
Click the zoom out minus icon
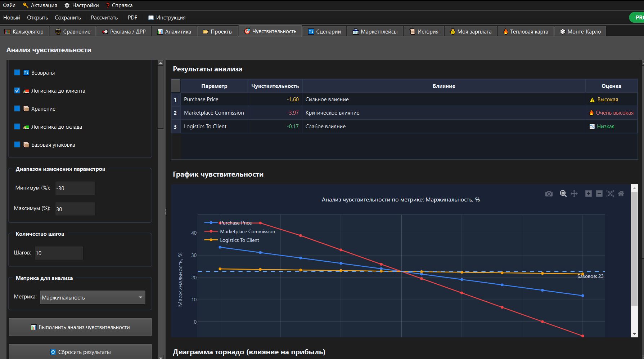click(599, 194)
